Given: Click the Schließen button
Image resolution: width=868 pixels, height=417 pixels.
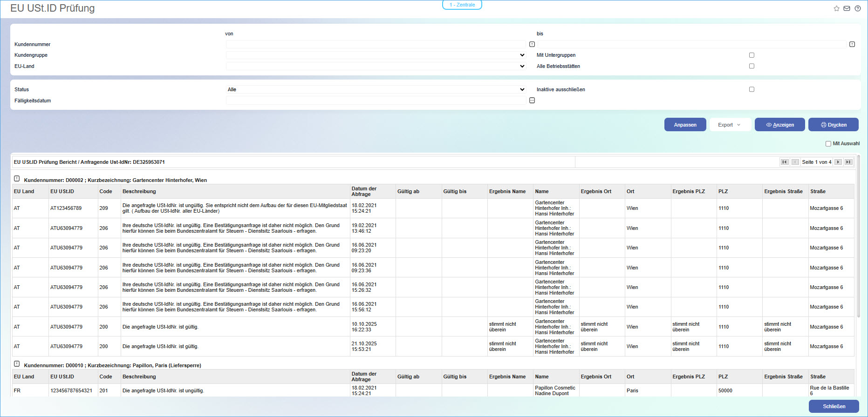Looking at the screenshot, I should (834, 406).
